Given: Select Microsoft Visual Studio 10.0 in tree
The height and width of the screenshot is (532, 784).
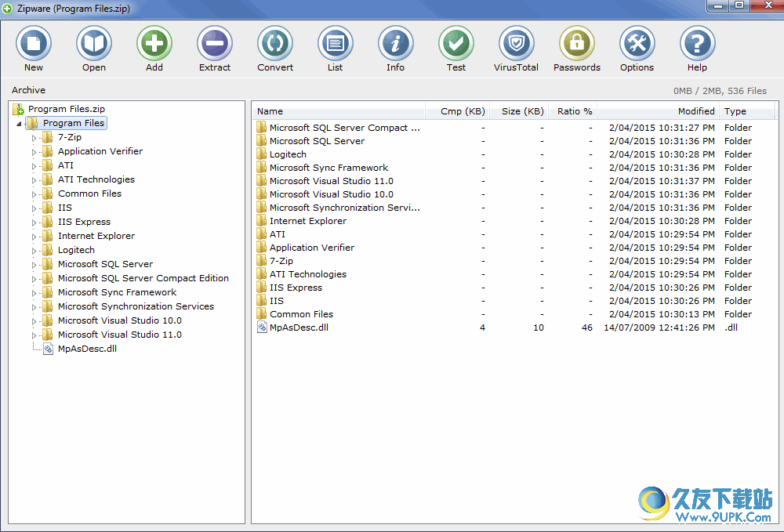Looking at the screenshot, I should pos(120,320).
